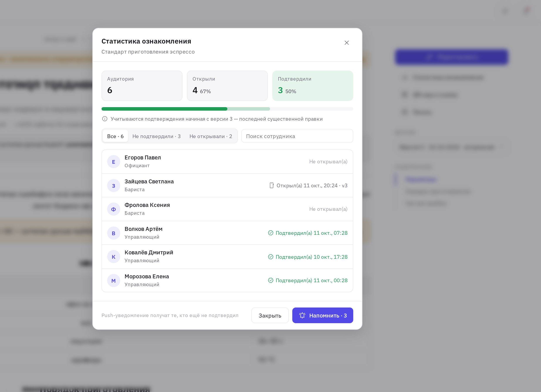Screen dimensions: 541x392
Task: Click the info icon beside version note
Action: click(x=105, y=119)
